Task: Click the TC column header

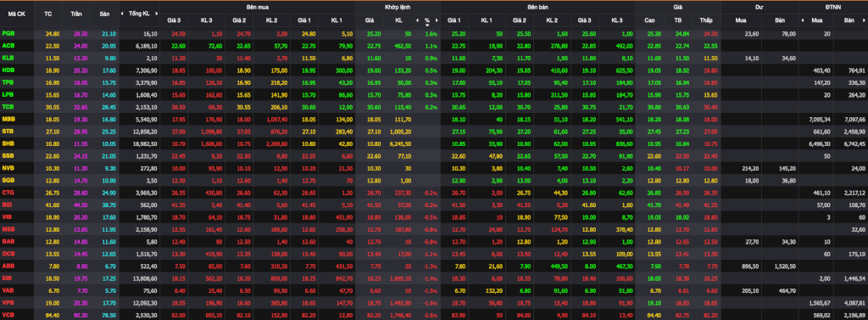Action: [47, 14]
